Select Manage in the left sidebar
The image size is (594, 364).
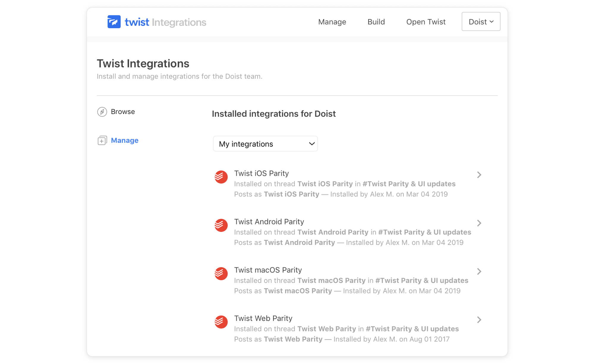pos(125,140)
